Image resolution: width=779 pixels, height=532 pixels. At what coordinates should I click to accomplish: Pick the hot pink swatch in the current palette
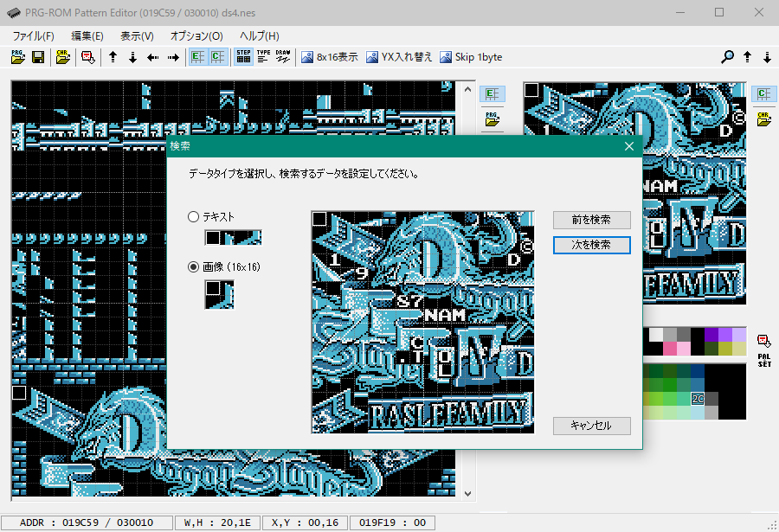coord(670,349)
